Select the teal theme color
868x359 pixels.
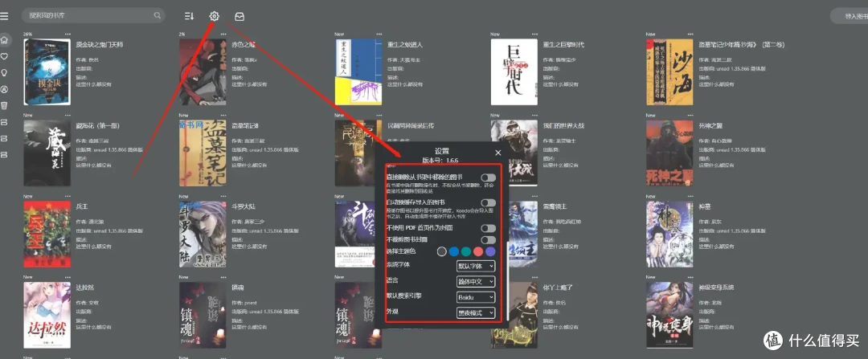tap(466, 251)
